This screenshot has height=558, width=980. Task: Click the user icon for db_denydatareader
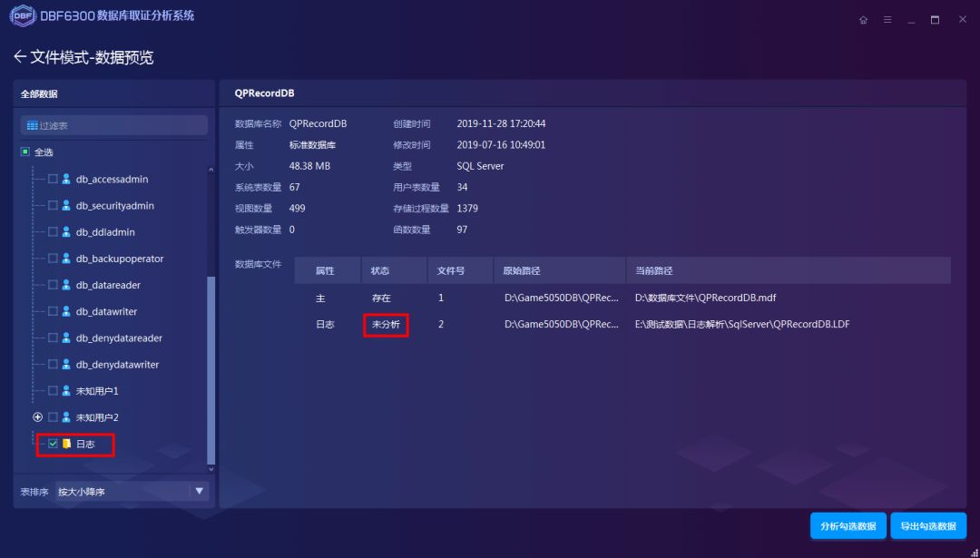[66, 338]
